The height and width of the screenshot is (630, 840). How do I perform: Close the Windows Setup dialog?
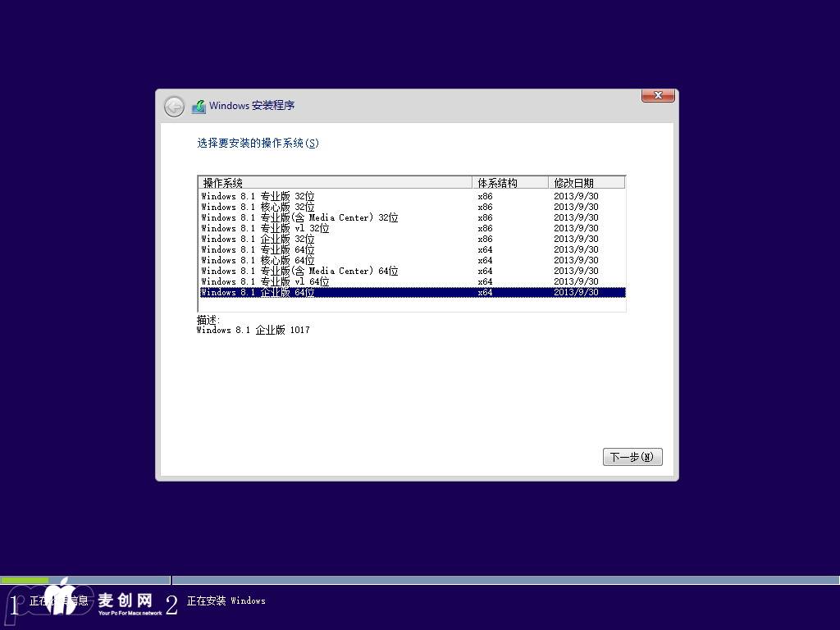point(657,96)
